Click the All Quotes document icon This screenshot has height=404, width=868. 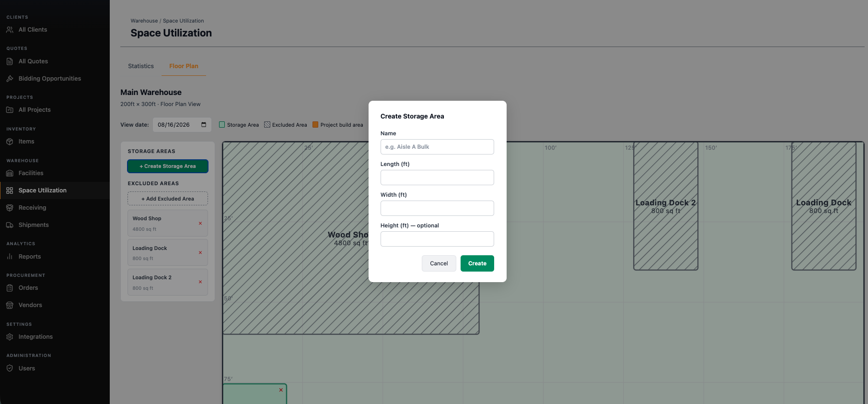(10, 61)
